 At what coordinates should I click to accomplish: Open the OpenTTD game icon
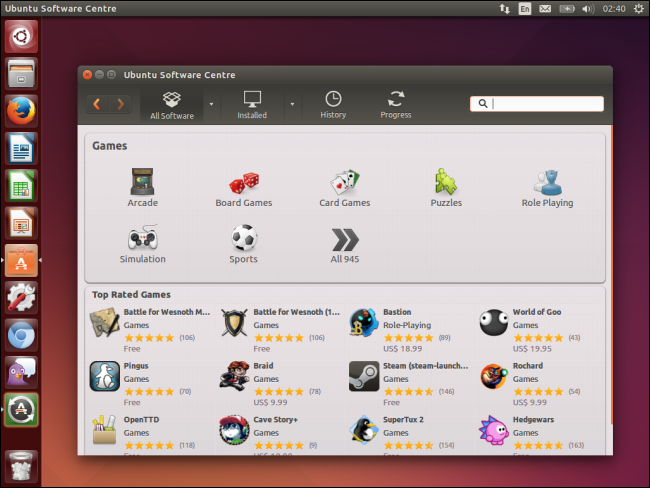pos(104,430)
